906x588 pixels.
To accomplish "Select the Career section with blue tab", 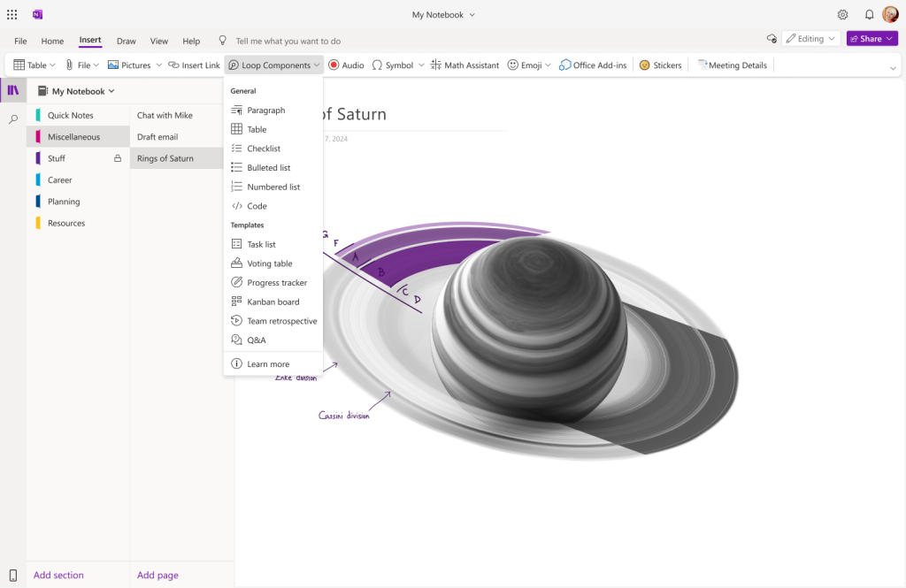I will click(x=60, y=179).
